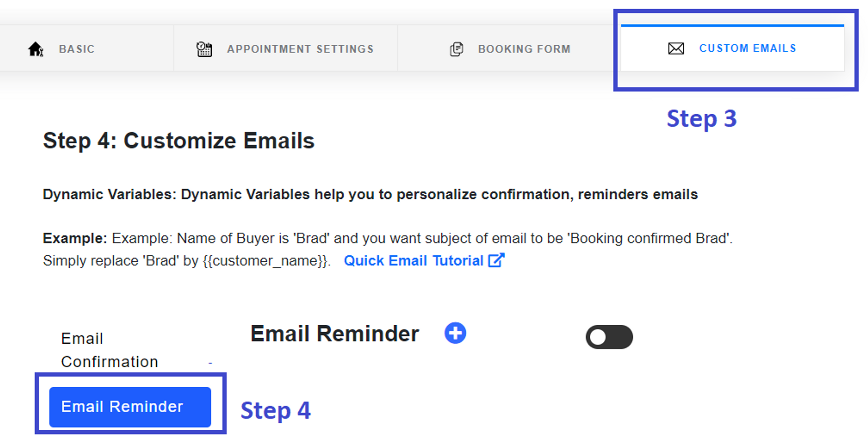Enable the Email Reminder toggle switch
The height and width of the screenshot is (448, 868).
tap(609, 337)
